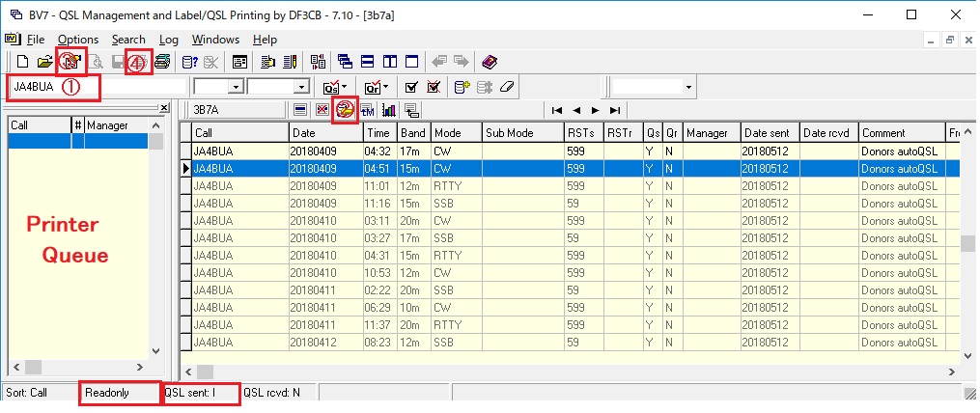Click the 20180412 date cell
Screen dimensions: 980x413
tap(326, 343)
